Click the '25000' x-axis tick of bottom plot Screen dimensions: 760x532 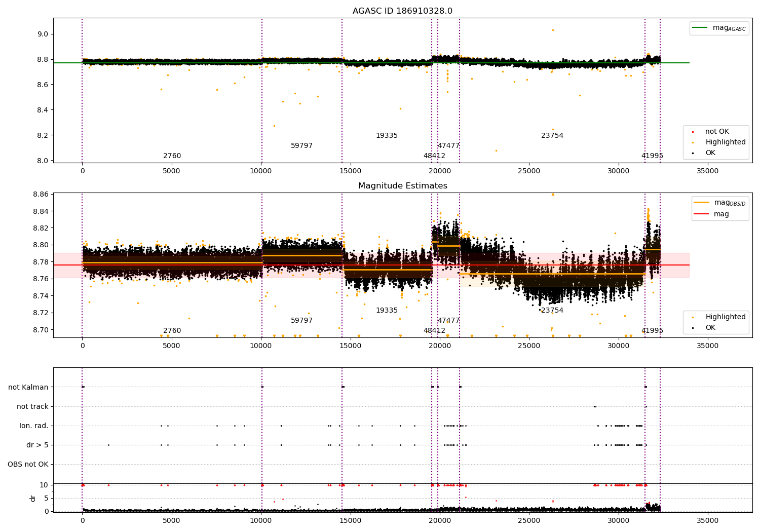pyautogui.click(x=529, y=521)
